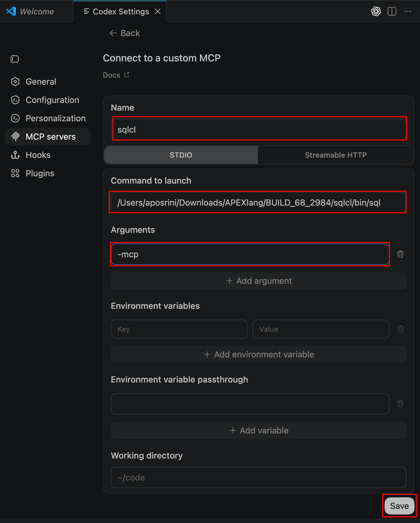This screenshot has height=523, width=420.
Task: Click the environment variable Key field
Action: 179,329
